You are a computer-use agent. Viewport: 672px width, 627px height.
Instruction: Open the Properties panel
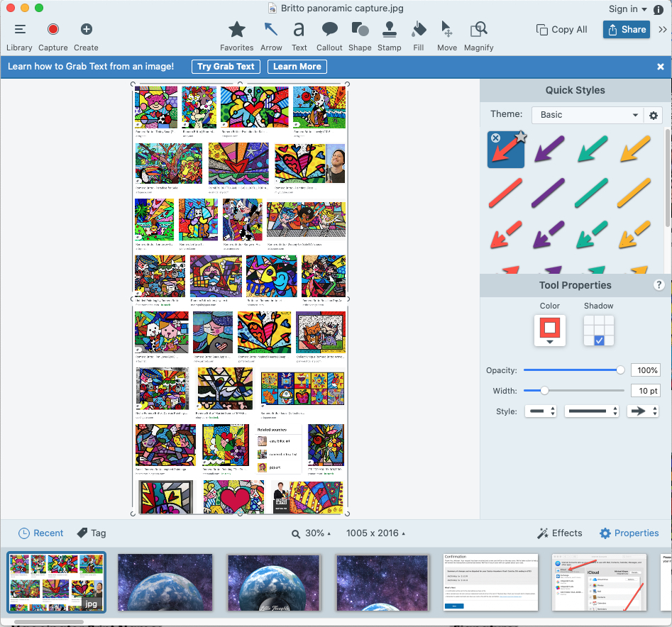(x=629, y=533)
